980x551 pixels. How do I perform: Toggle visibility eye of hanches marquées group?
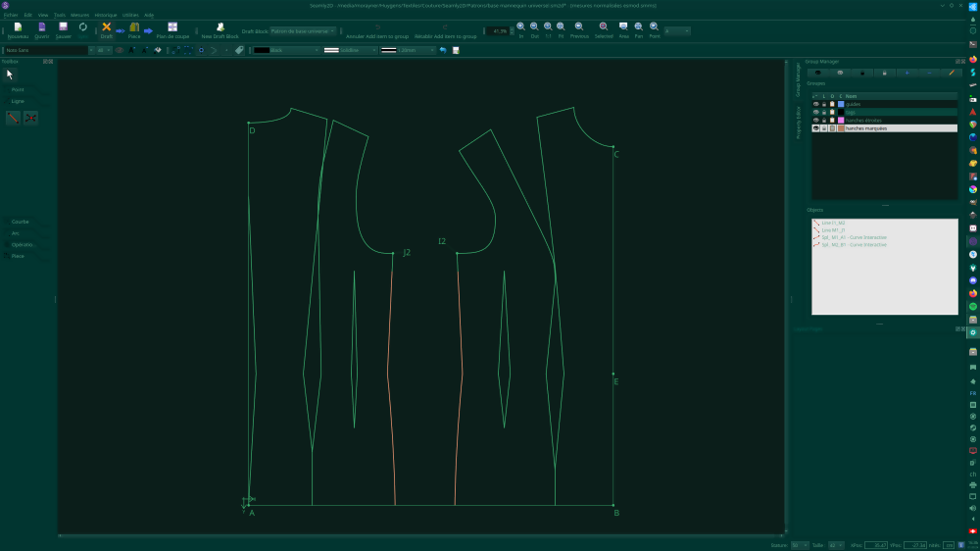click(x=815, y=128)
